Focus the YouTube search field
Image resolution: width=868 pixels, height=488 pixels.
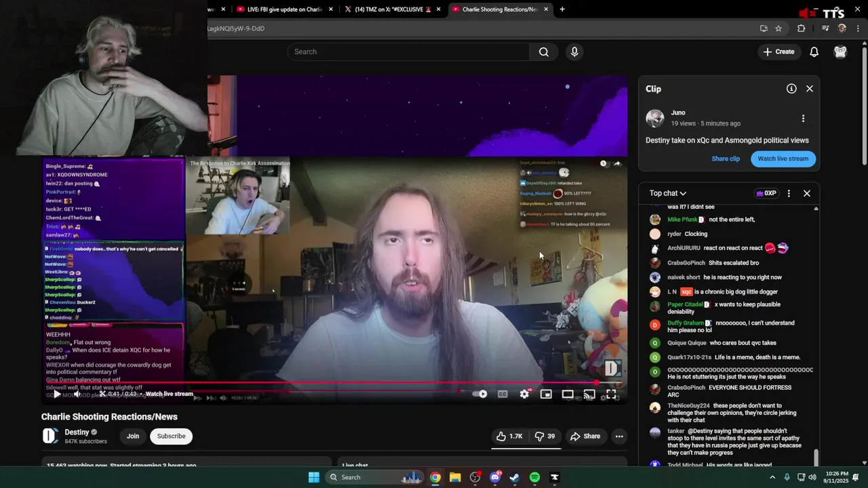(408, 52)
